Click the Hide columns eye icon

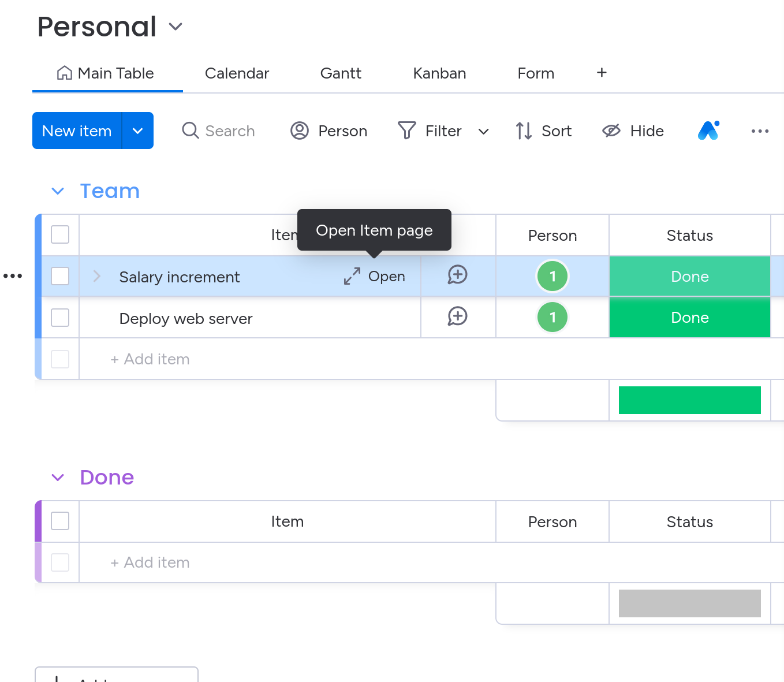(x=611, y=131)
